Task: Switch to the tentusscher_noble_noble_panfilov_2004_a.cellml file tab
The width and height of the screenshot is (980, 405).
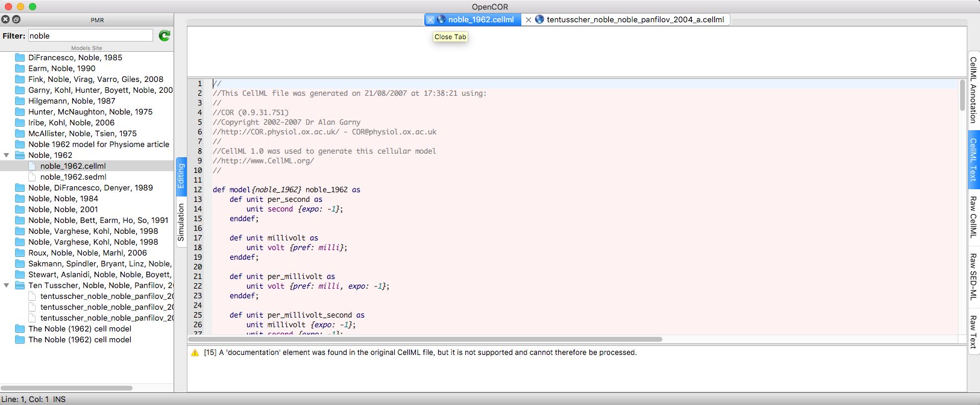Action: tap(635, 20)
